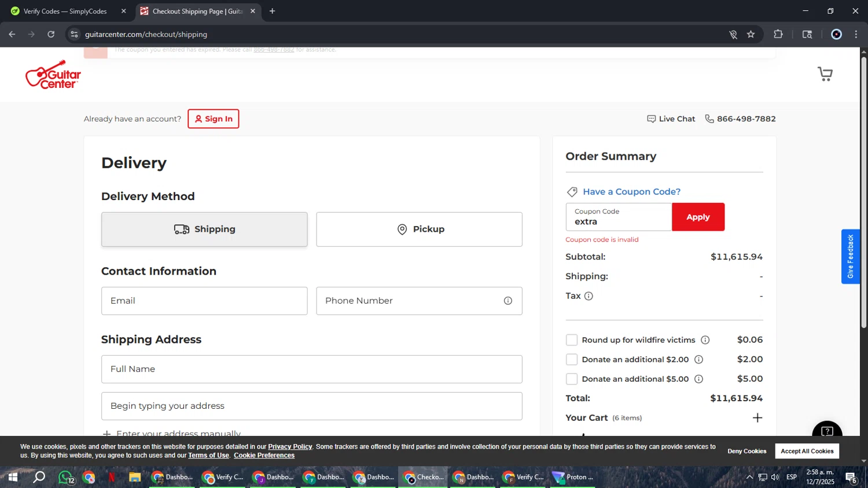Select the Pickup delivery method
Screen dimensions: 868x488
(419, 230)
